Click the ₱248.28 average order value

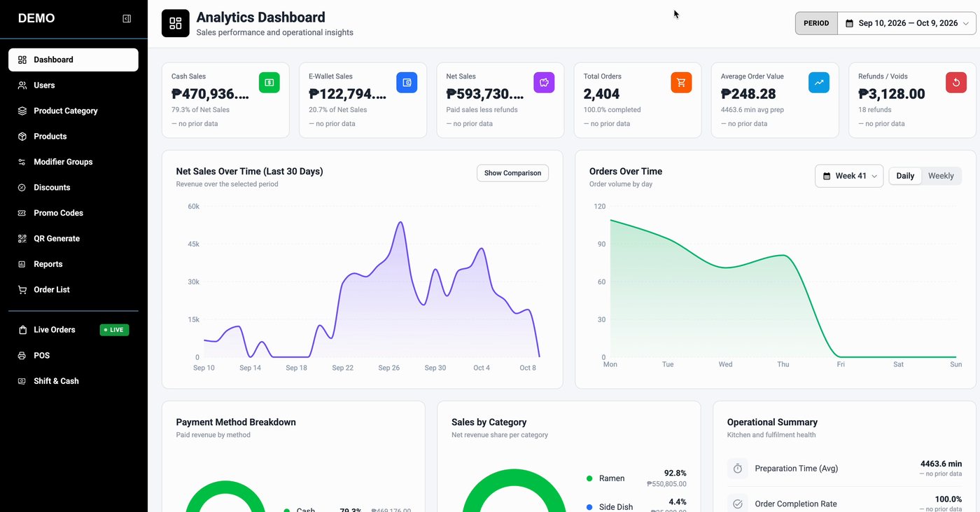748,94
